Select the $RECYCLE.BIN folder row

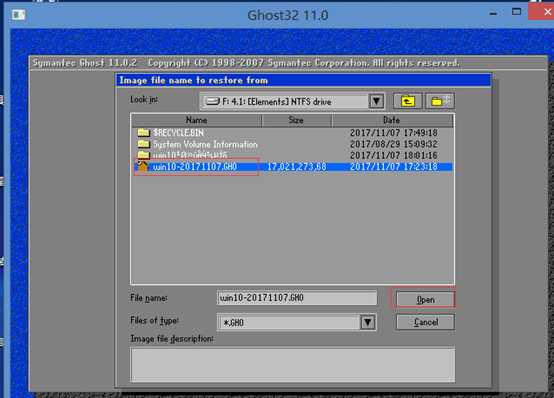pos(292,133)
